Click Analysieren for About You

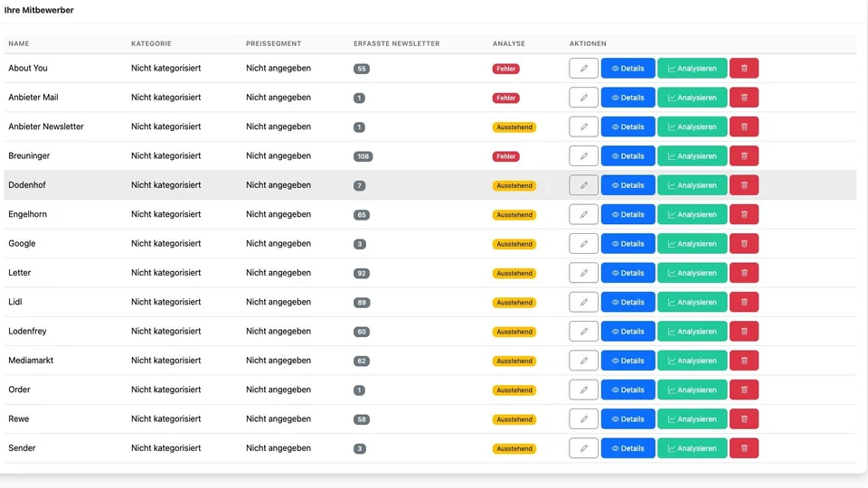pos(692,69)
